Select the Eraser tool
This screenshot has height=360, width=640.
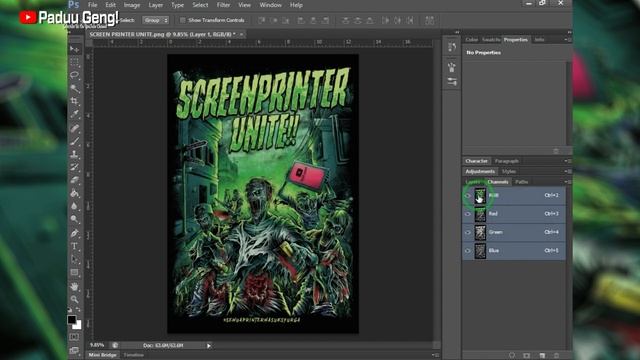pos(74,180)
